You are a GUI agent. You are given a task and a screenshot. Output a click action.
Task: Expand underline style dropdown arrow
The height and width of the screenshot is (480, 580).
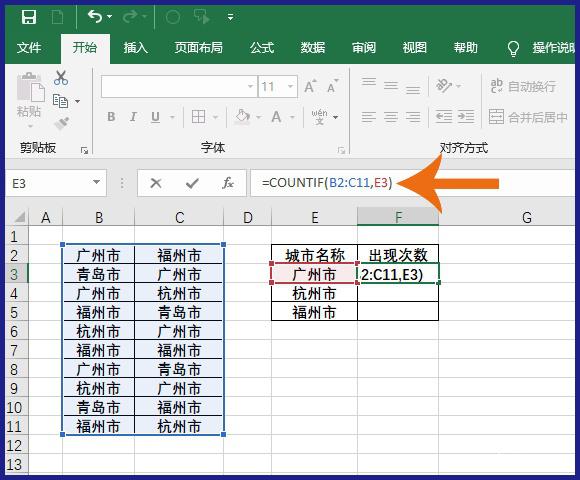tap(172, 118)
